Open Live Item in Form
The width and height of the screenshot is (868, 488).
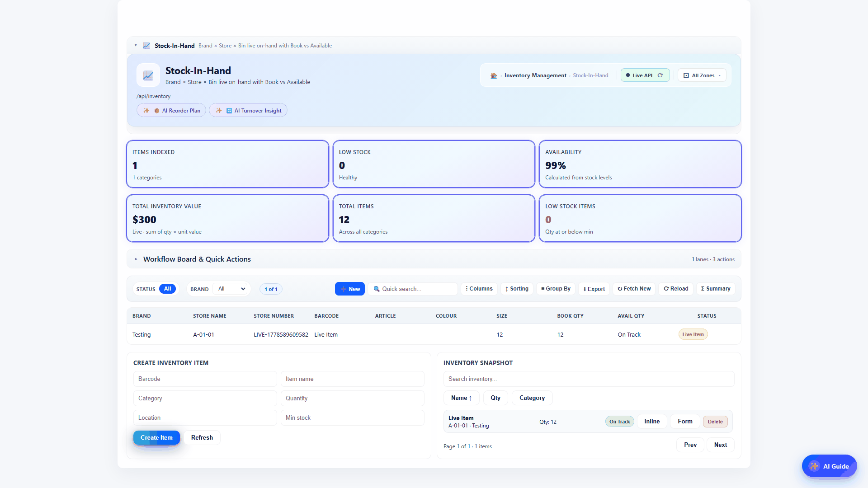pyautogui.click(x=685, y=422)
